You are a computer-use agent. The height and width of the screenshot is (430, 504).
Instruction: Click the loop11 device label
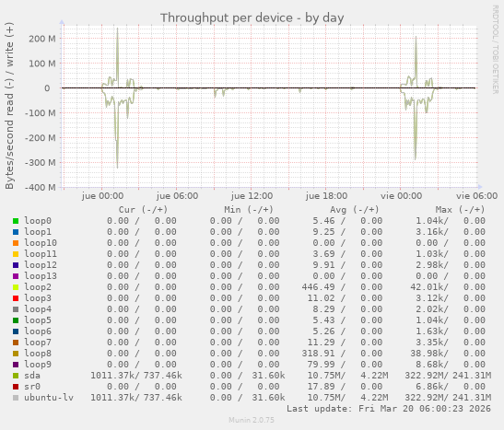coord(41,254)
